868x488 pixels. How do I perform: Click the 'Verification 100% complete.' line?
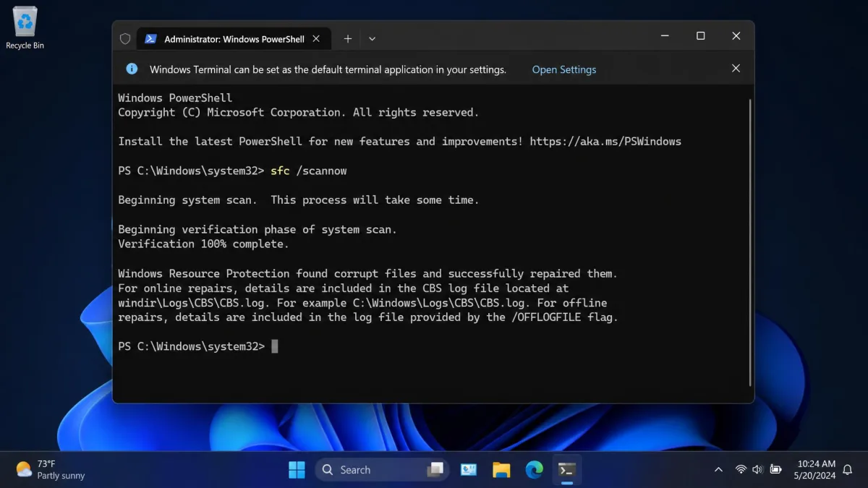pos(203,244)
